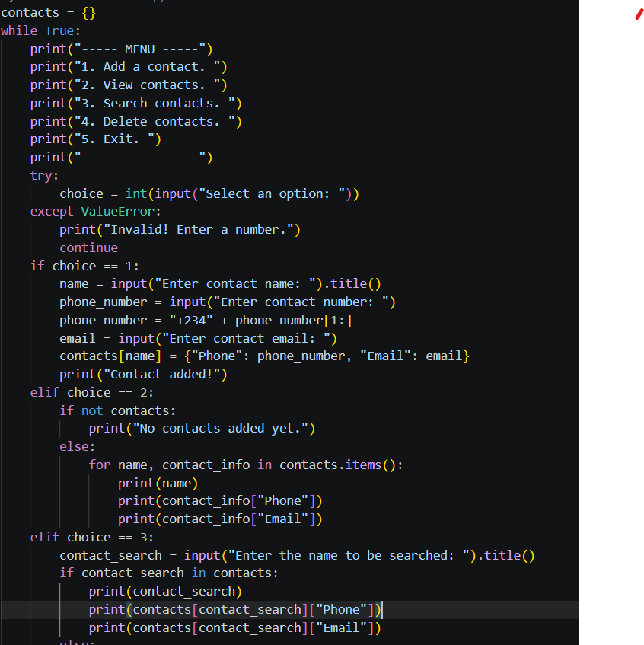Click the 'Enter contact email:' input line
Viewport: 644px width, 645px height.
[x=198, y=338]
